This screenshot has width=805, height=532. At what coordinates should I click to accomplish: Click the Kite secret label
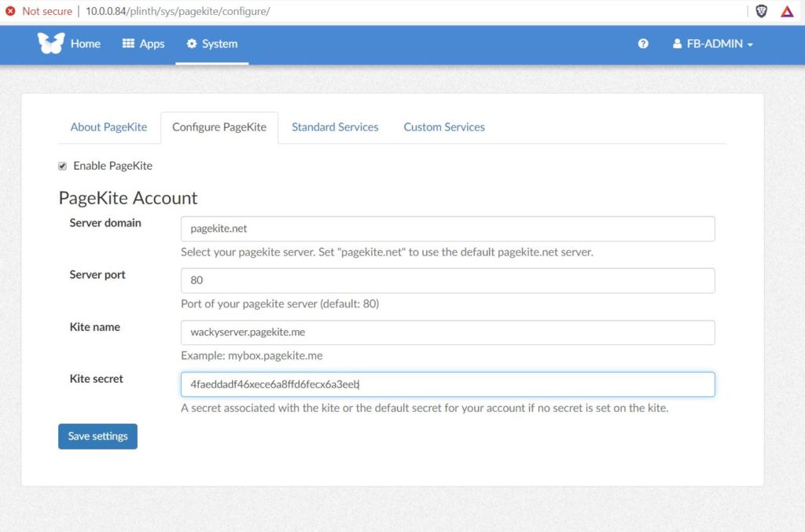tap(97, 379)
